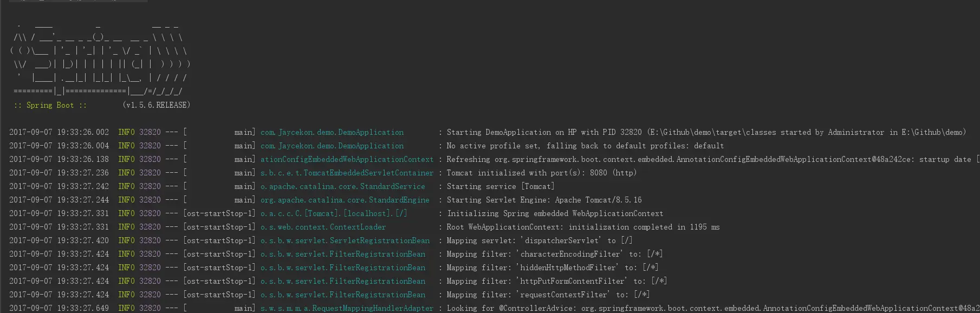The image size is (980, 313).
Task: Click logger 'ationConfigEmbeddedWebApplicationContext'
Action: pyautogui.click(x=347, y=159)
